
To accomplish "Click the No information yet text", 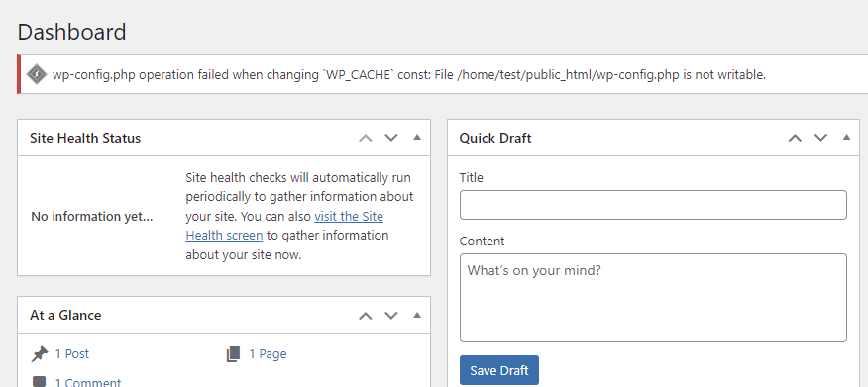I will [x=92, y=216].
